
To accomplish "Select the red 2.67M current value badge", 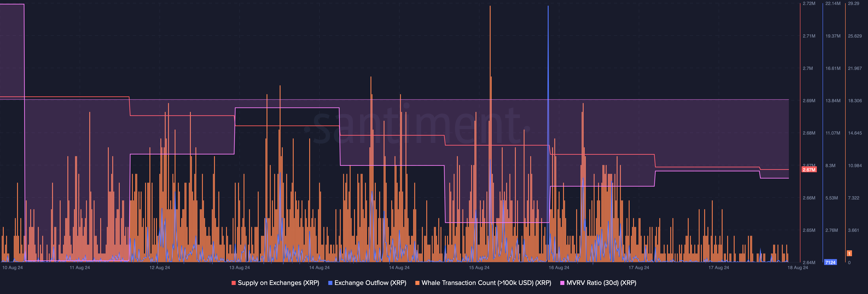I will tap(809, 170).
